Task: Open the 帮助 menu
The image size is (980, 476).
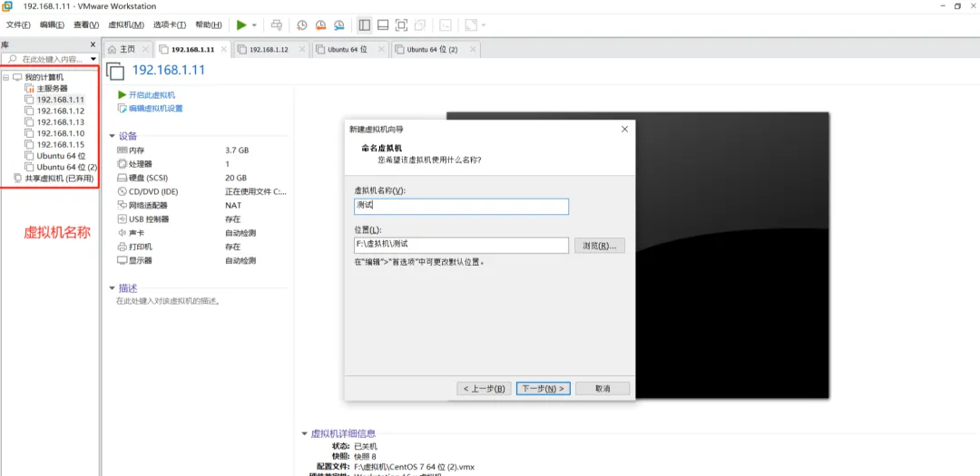Action: (209, 25)
